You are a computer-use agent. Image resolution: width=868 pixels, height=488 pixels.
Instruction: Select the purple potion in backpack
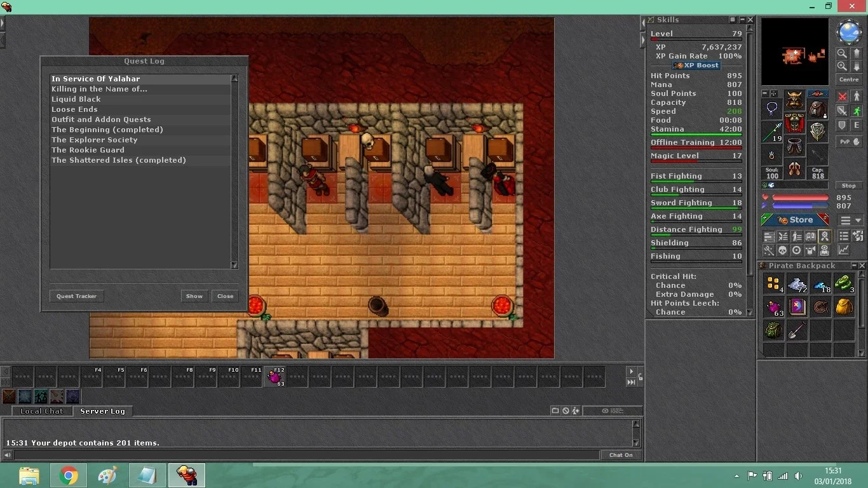tap(773, 308)
